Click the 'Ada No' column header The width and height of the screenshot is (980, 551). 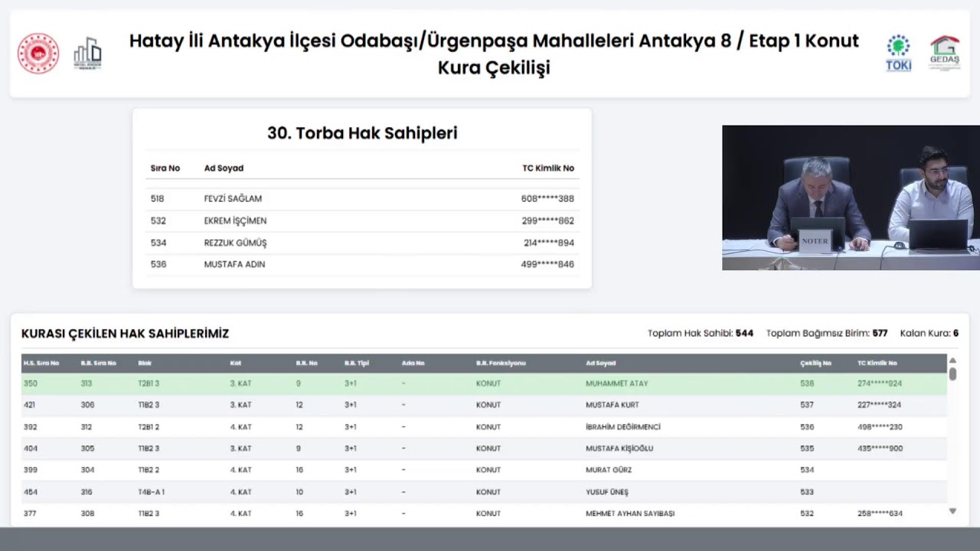(x=413, y=364)
